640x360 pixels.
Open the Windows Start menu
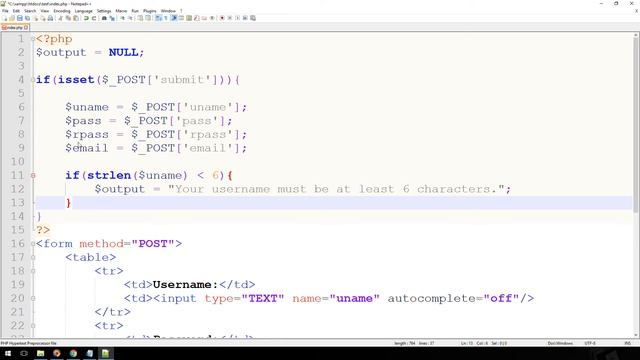(x=8, y=353)
